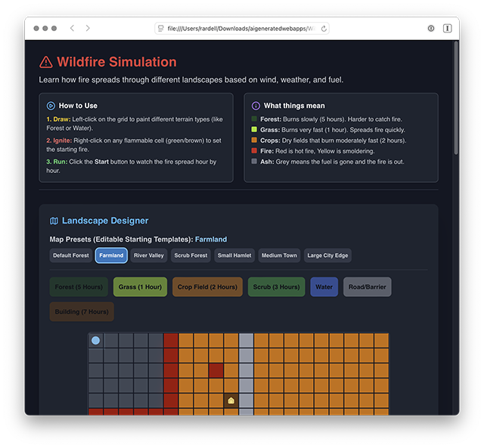
Task: Choose the Crop Field (2 Hours) brush
Action: click(x=207, y=287)
